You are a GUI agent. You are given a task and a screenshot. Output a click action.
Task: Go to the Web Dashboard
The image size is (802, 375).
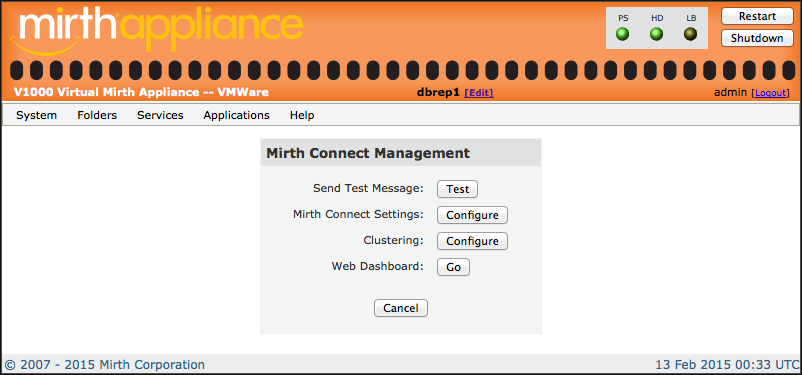(453, 267)
